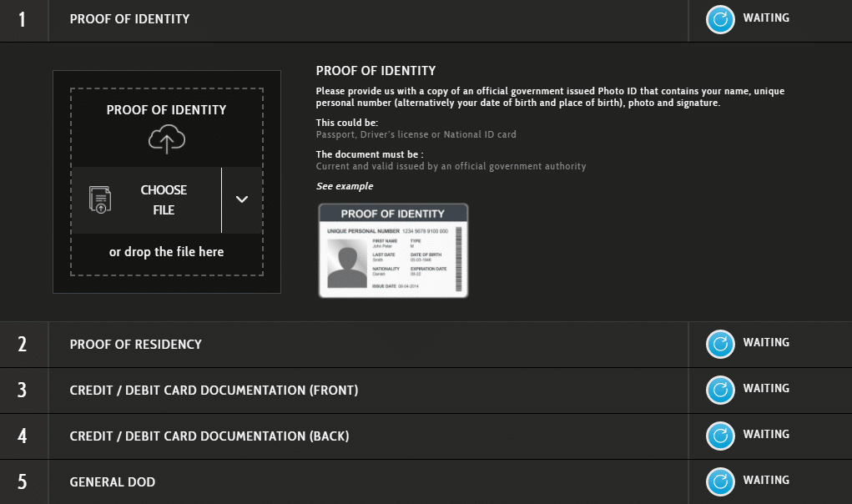The width and height of the screenshot is (852, 504).
Task: Click step number 2
Action: click(x=23, y=345)
